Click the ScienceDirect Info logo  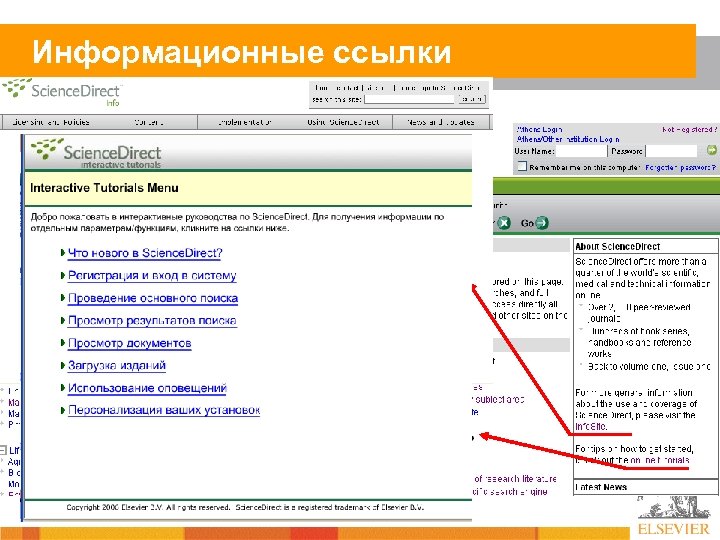click(x=62, y=92)
